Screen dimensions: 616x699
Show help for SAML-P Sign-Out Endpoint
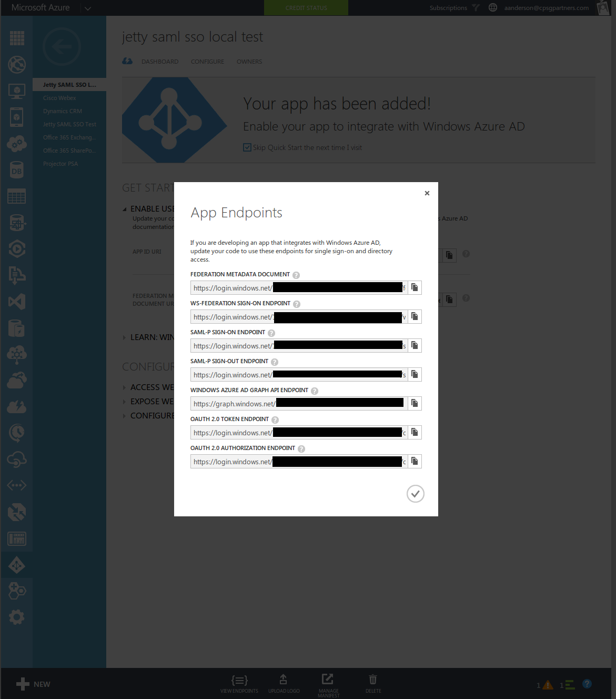[275, 362]
